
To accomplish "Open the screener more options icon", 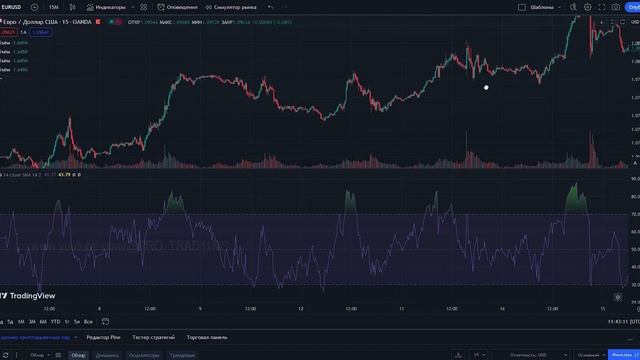I will 17,356.
